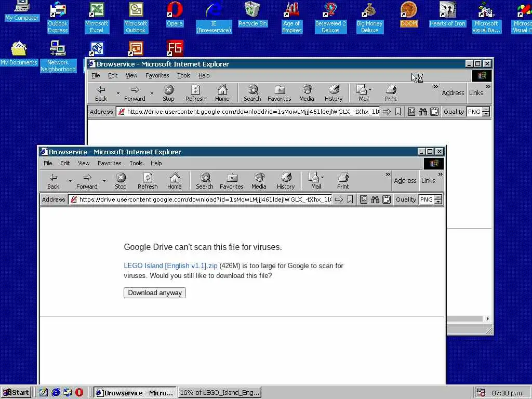Image resolution: width=532 pixels, height=399 pixels.
Task: Select Network Neighborhood desktop icon
Action: coord(58,56)
